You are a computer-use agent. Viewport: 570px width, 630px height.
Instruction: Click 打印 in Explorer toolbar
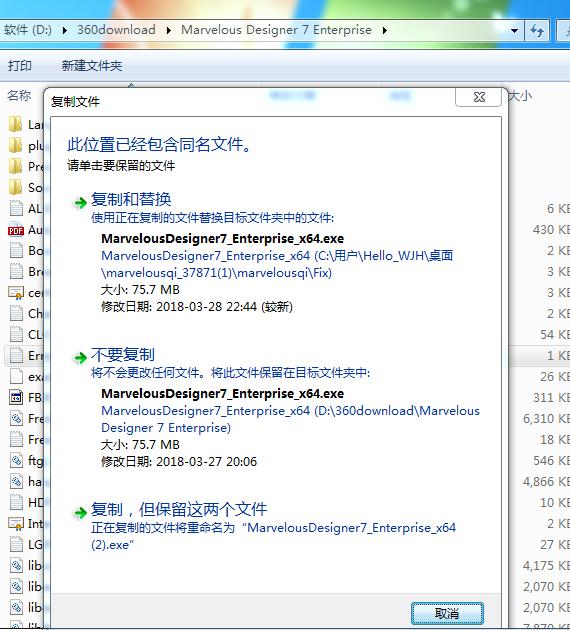coord(20,65)
